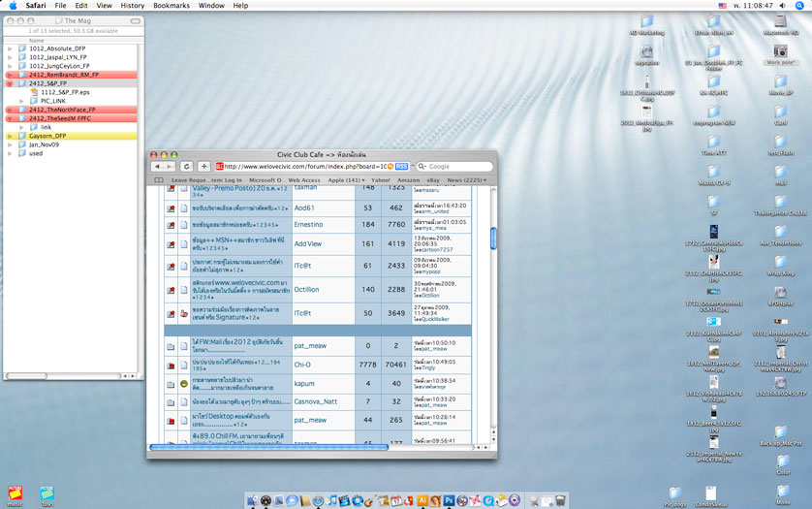Expand the 1012_Absolute_DFP folder
812x509 pixels.
[x=10, y=48]
